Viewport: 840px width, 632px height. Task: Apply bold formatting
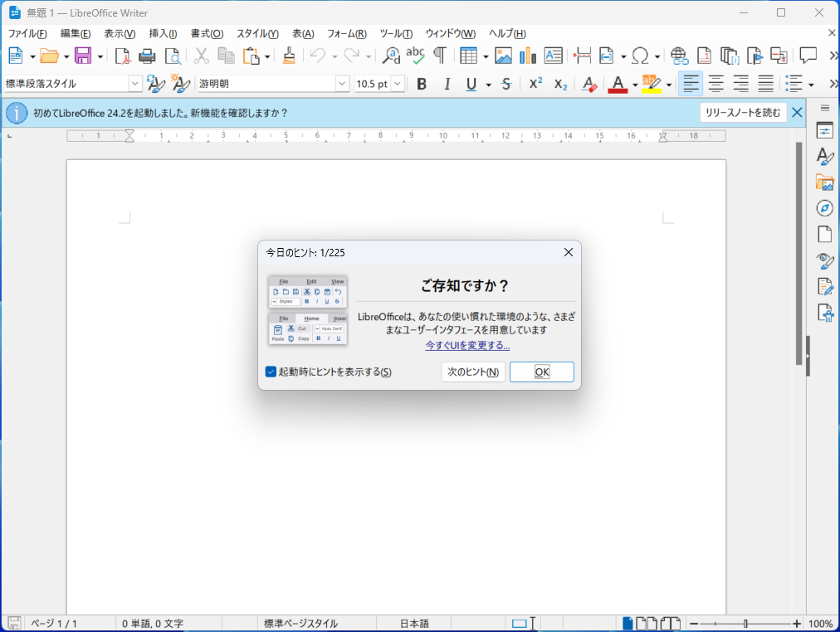pyautogui.click(x=421, y=84)
